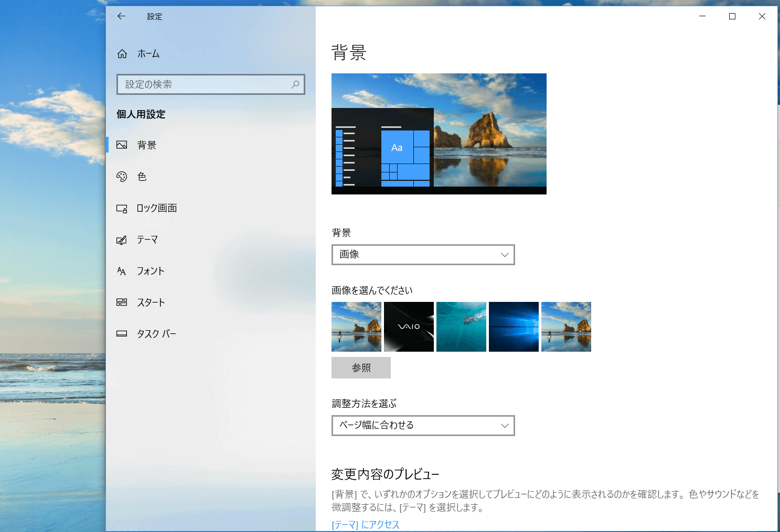Select the タスク バー taskbar icon

[x=122, y=334]
